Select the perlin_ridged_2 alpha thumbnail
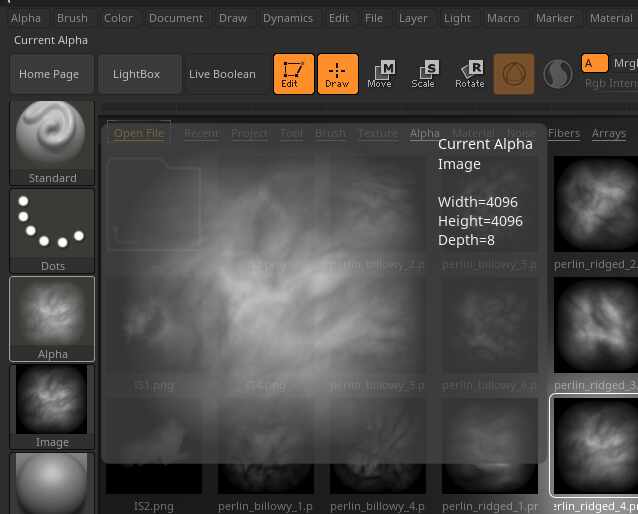 pos(595,204)
